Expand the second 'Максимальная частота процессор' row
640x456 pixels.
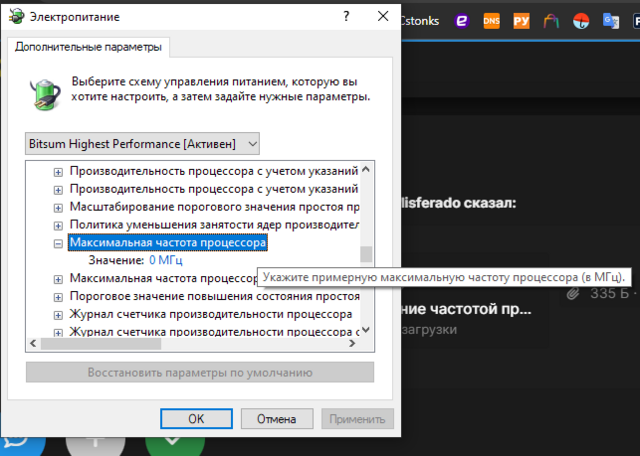[58, 279]
